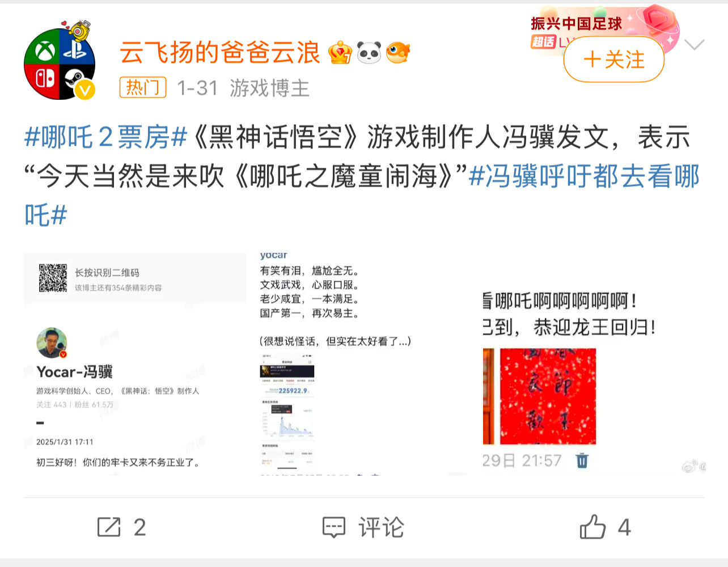View third image with red couplet
The height and width of the screenshot is (567, 728).
(x=593, y=364)
